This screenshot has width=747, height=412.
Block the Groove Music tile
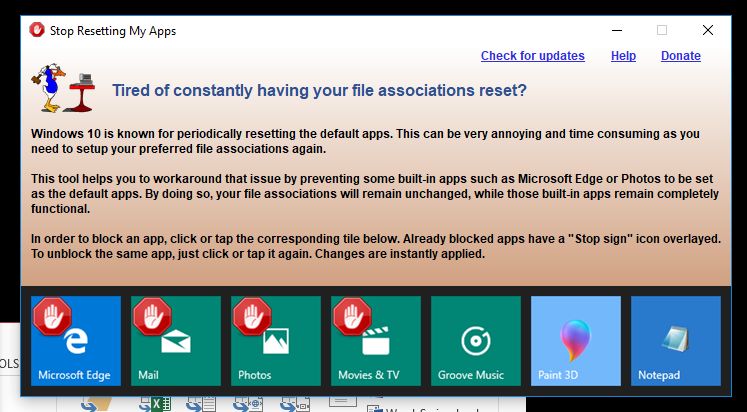[x=476, y=341]
